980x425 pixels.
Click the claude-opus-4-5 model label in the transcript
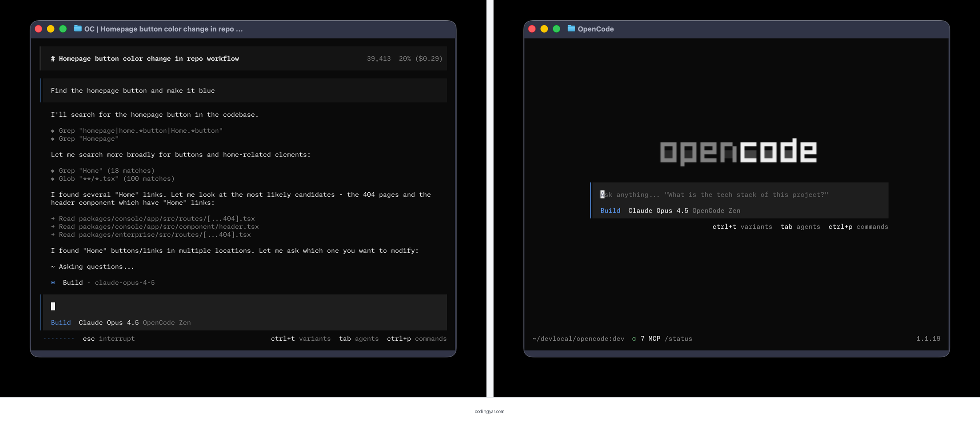[125, 283]
